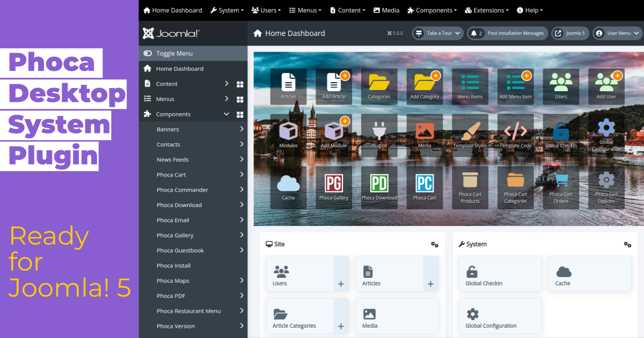Click the Joomla 5 site link button
This screenshot has height=338, width=644.
point(570,33)
